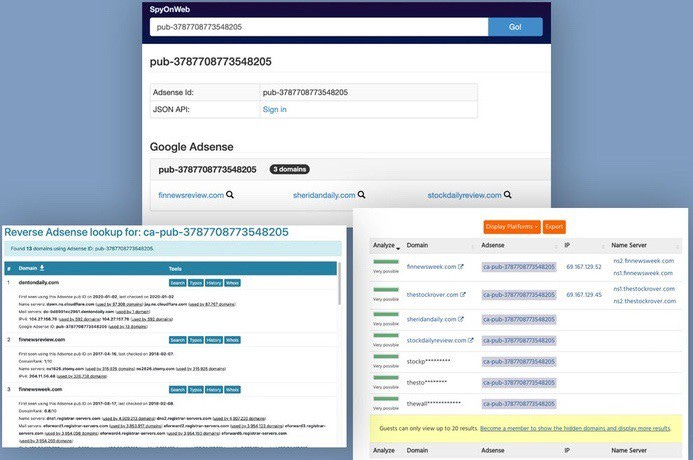
Task: Click the magnifier icon next to stockdailyreview.com
Action: [x=507, y=194]
